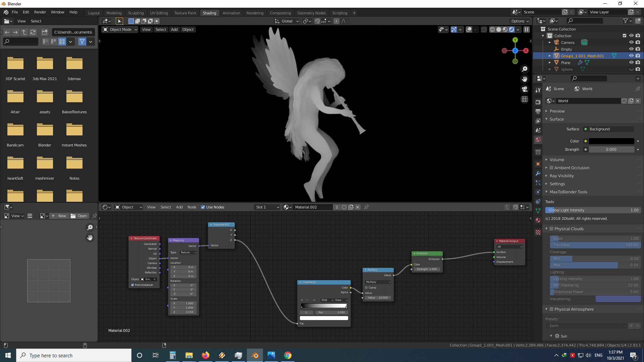Open the Particles properties tab
The image size is (644, 362).
pyautogui.click(x=538, y=183)
